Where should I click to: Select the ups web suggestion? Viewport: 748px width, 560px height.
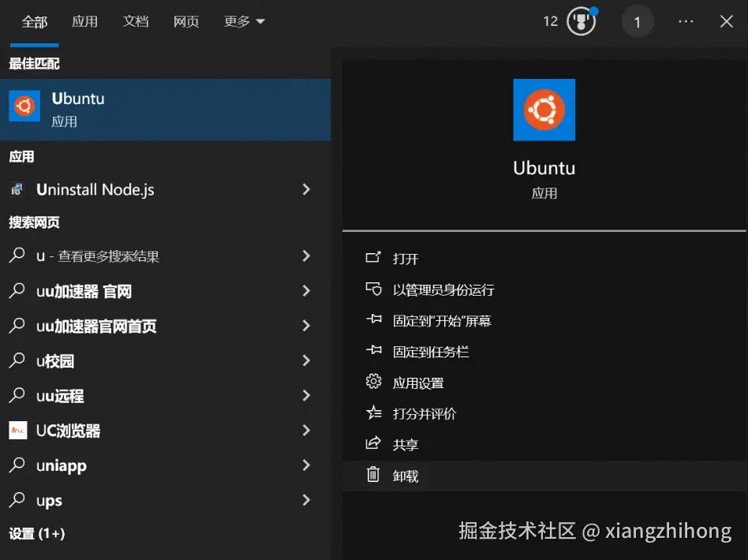click(x=165, y=499)
